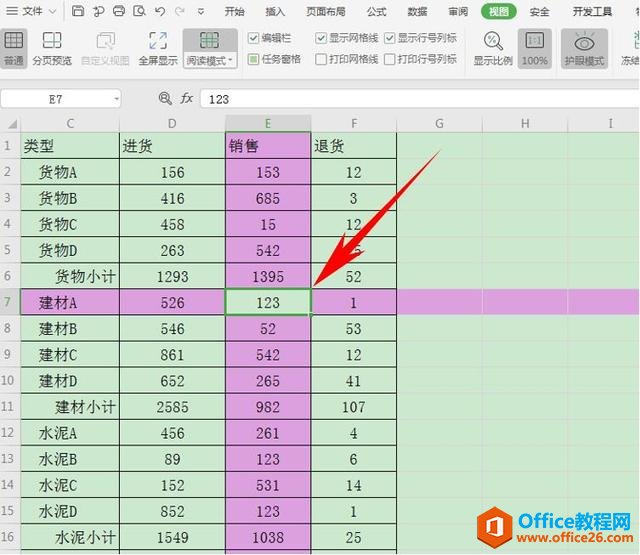The height and width of the screenshot is (555, 640).
Task: Select column F header
Action: (354, 123)
